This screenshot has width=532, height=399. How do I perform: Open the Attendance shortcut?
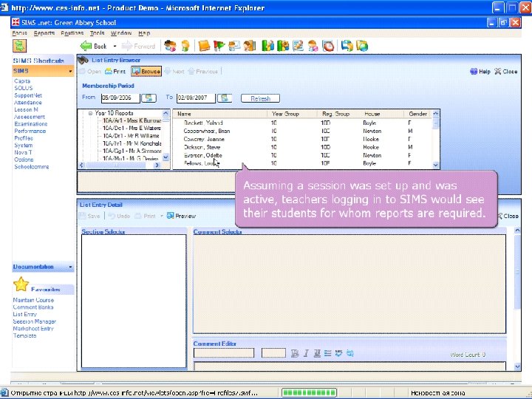(28, 103)
